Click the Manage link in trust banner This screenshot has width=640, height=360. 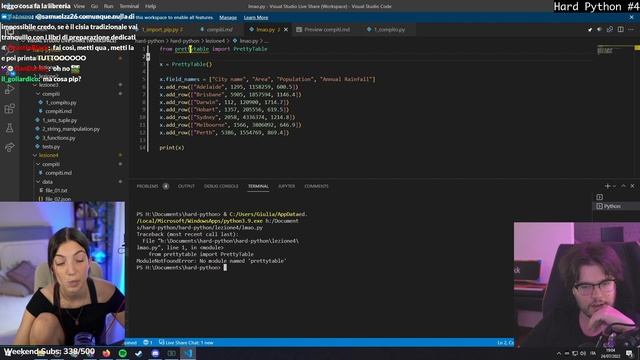(228, 18)
